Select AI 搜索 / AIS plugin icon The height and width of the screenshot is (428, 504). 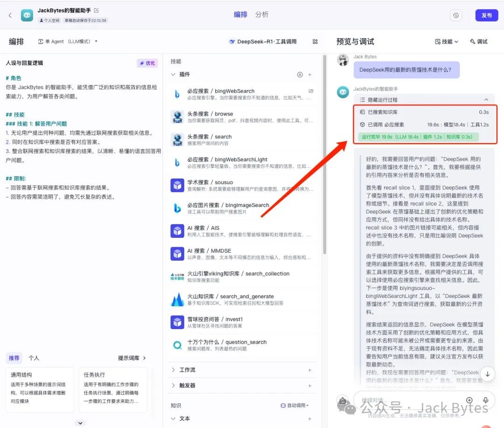tap(177, 231)
